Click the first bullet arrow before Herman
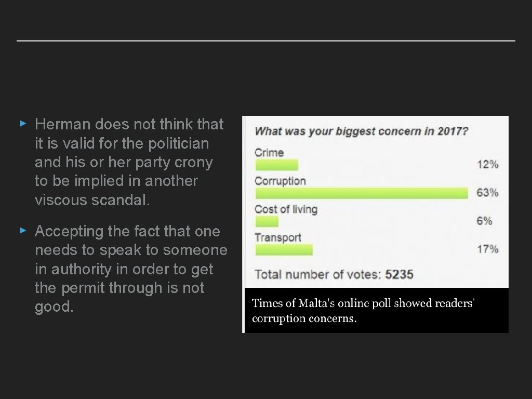This screenshot has height=399, width=532. pyautogui.click(x=22, y=124)
